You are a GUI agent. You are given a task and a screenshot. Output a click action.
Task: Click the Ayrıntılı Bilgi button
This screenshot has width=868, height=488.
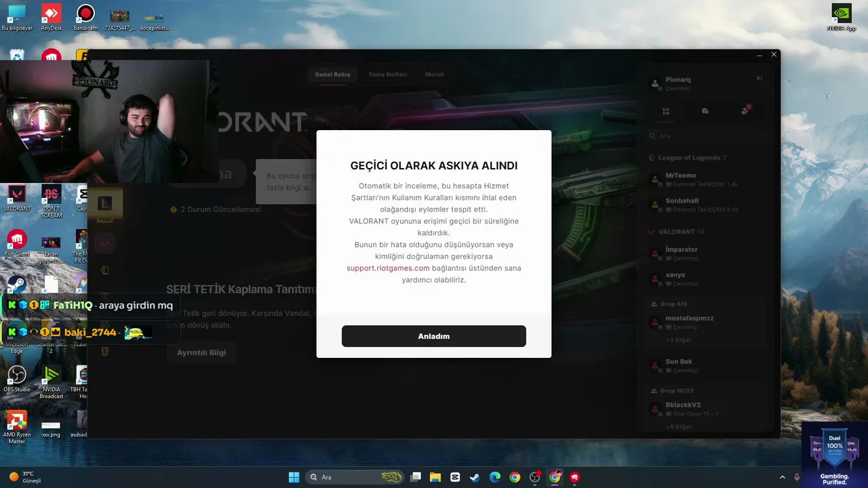tap(201, 352)
